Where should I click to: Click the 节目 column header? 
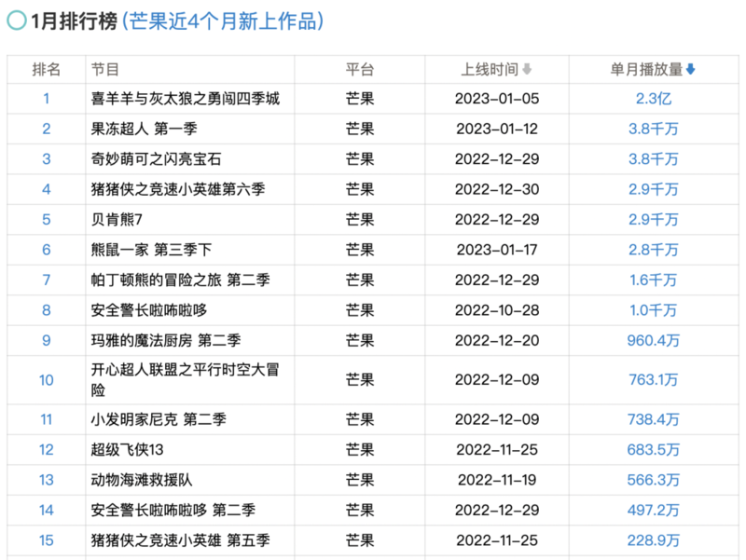pos(104,69)
